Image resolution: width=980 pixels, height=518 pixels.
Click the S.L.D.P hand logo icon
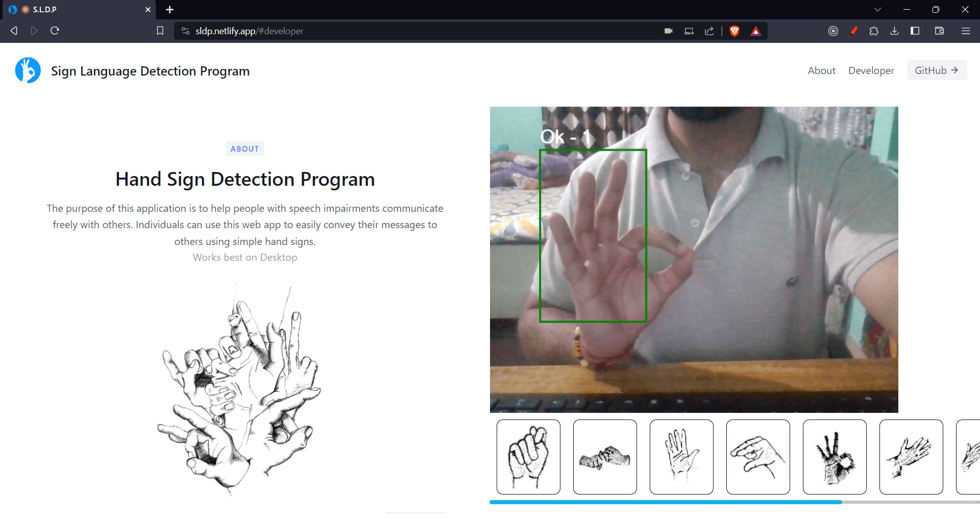click(28, 70)
